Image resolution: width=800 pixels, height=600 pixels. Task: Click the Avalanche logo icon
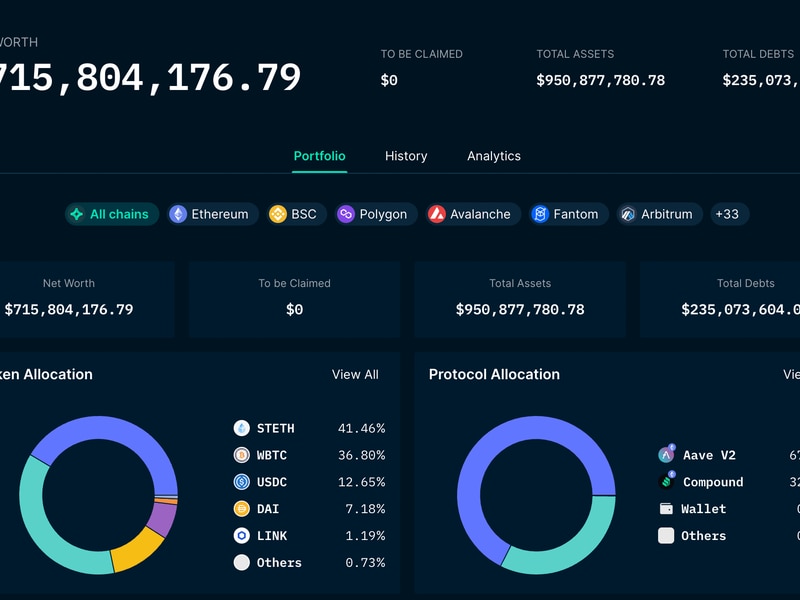pyautogui.click(x=437, y=214)
